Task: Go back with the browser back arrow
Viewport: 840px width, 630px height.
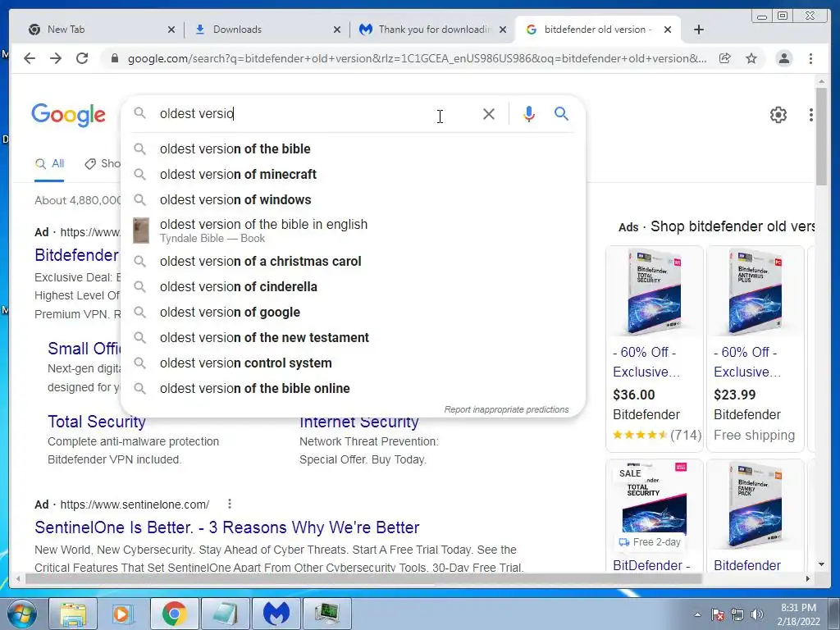Action: (x=30, y=58)
